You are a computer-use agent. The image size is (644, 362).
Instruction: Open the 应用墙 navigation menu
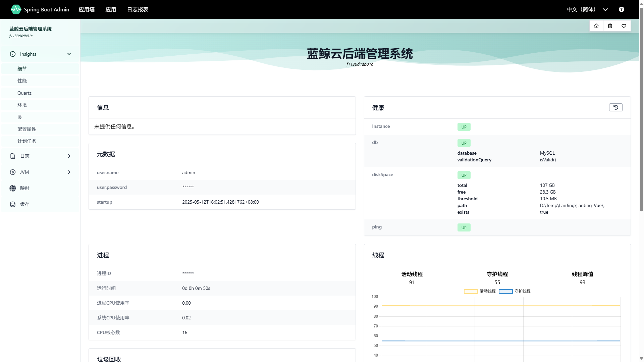(x=87, y=9)
